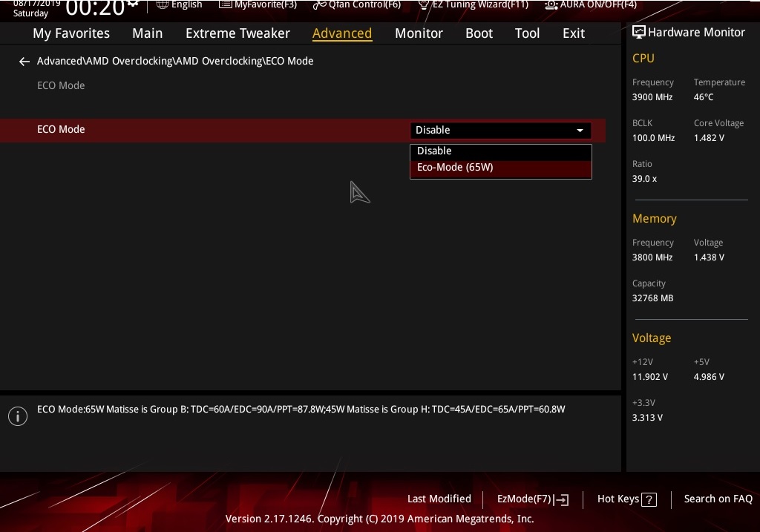Go to the Monitor tab
This screenshot has height=532, width=760.
coord(419,33)
